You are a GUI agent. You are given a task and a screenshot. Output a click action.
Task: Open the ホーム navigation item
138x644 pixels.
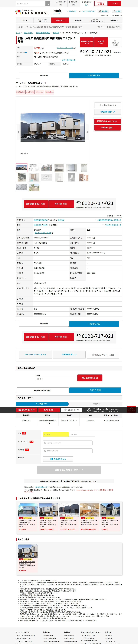[25, 21]
